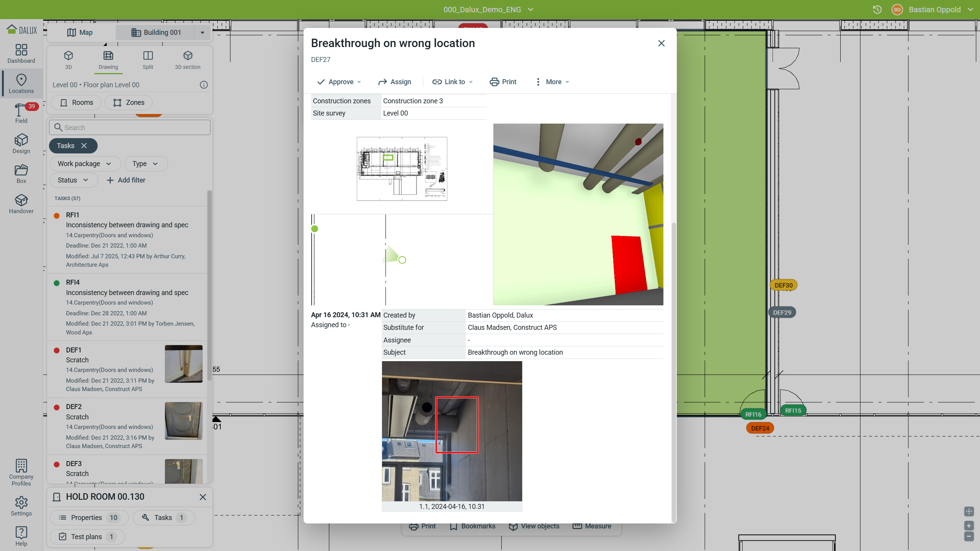Open Settings in the sidebar
Viewport: 980px width, 551px height.
coord(21,506)
